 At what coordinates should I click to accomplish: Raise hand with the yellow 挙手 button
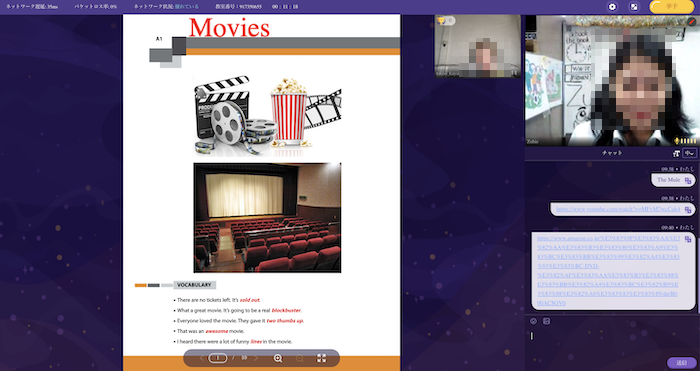coord(672,7)
